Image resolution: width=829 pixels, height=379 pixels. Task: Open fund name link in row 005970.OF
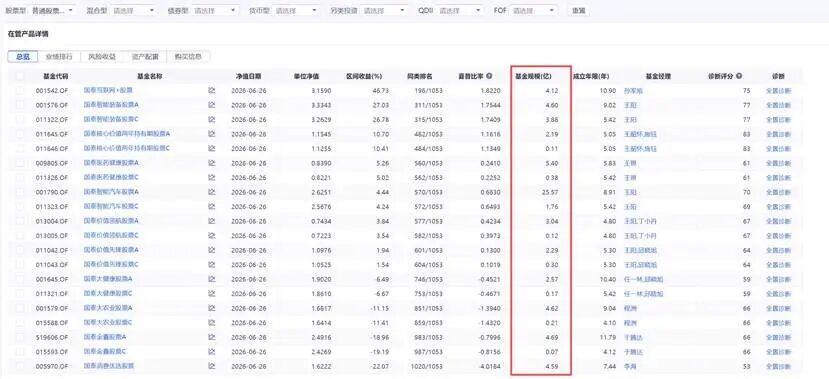pos(109,366)
